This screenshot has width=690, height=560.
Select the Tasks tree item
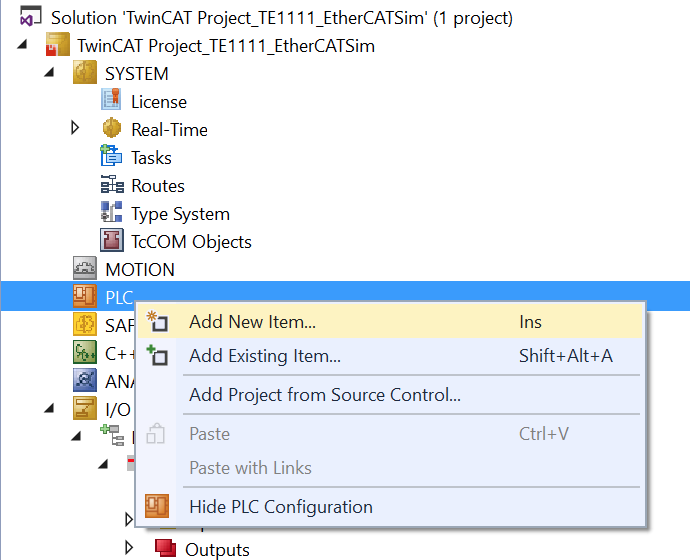pos(151,157)
